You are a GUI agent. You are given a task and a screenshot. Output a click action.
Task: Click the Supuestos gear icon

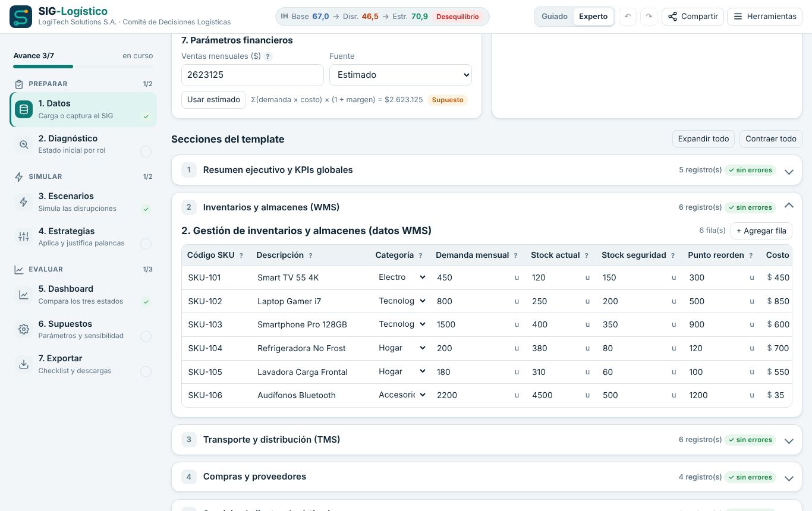pyautogui.click(x=24, y=330)
